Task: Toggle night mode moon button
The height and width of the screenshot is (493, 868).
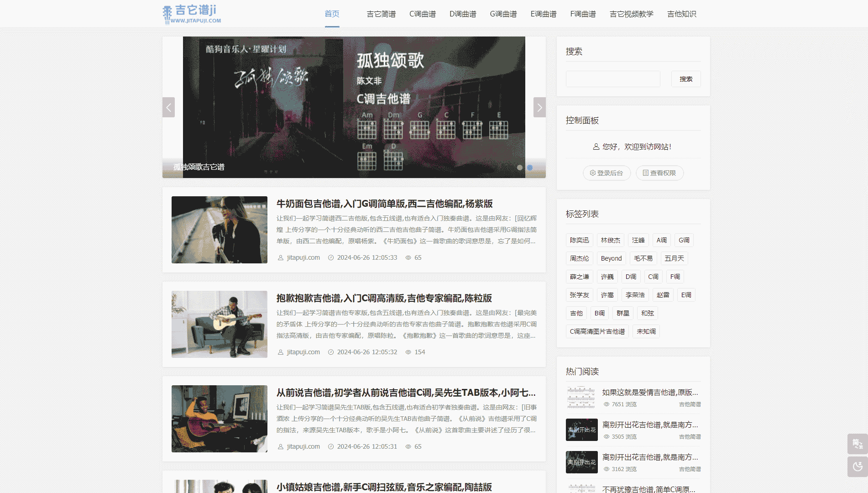Action: [858, 467]
